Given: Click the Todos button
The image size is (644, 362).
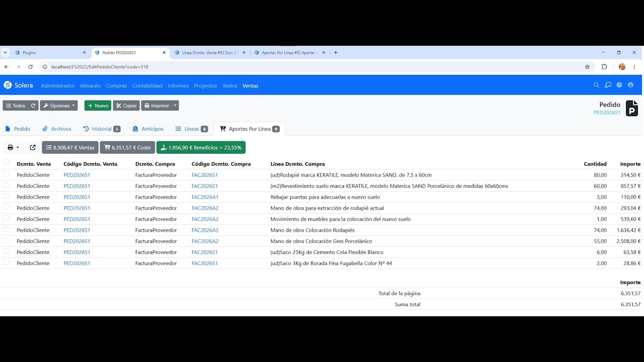Looking at the screenshot, I should [16, 106].
